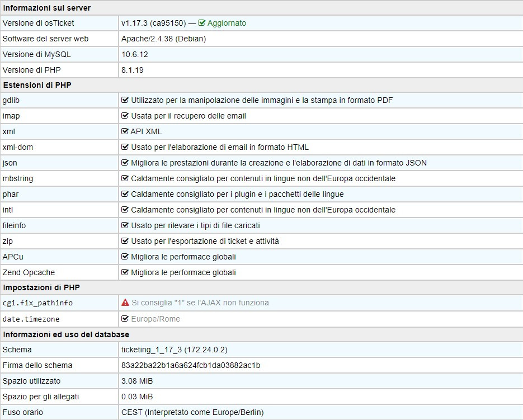Click the checkmark next to Europe/Rome
Screen dimensions: 523x420
coord(125,319)
